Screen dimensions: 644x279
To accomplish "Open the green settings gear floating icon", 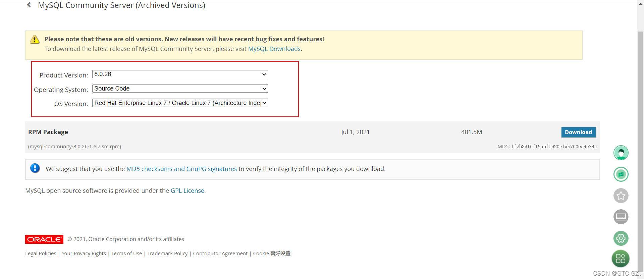I will [621, 238].
